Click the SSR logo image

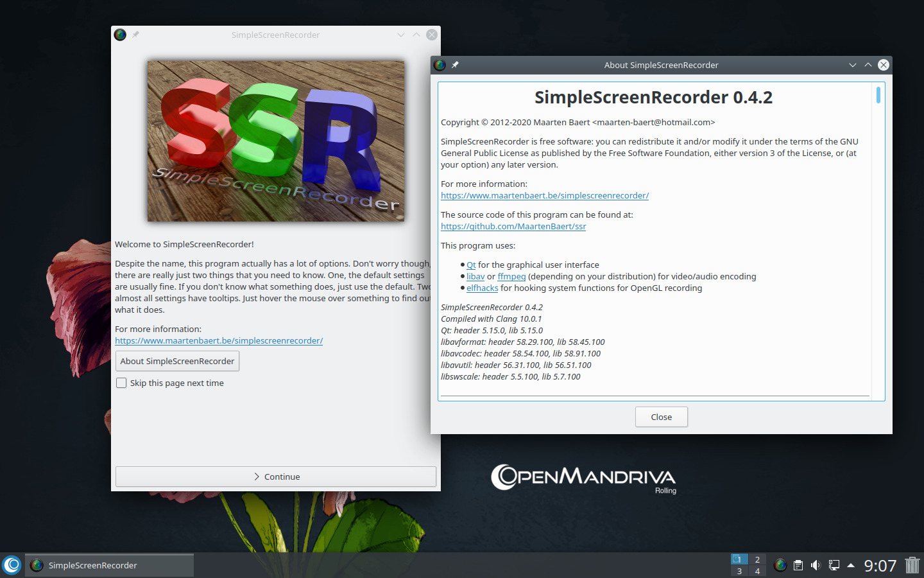276,141
